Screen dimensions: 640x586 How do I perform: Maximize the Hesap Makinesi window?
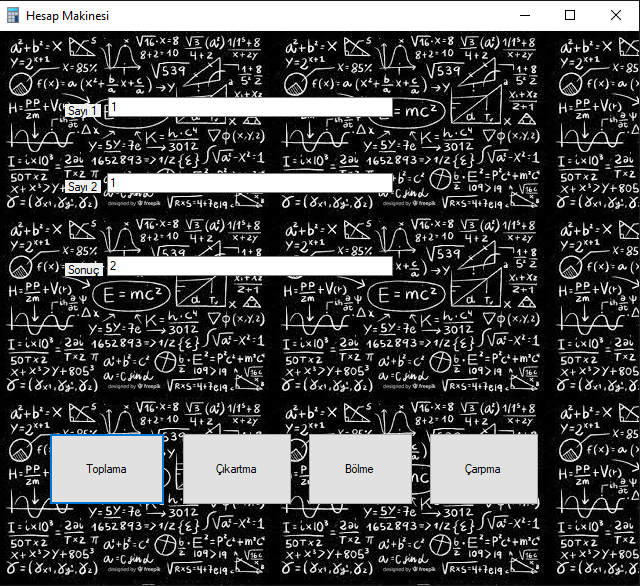click(x=570, y=16)
